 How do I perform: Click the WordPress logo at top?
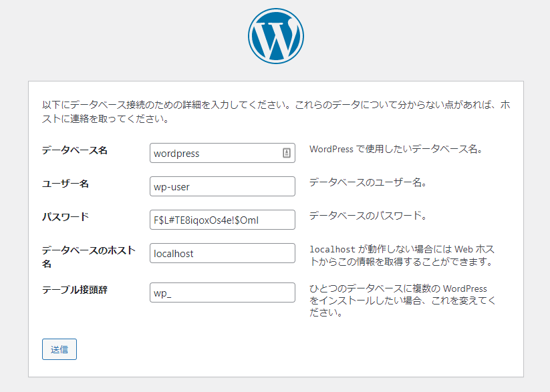coord(276,36)
